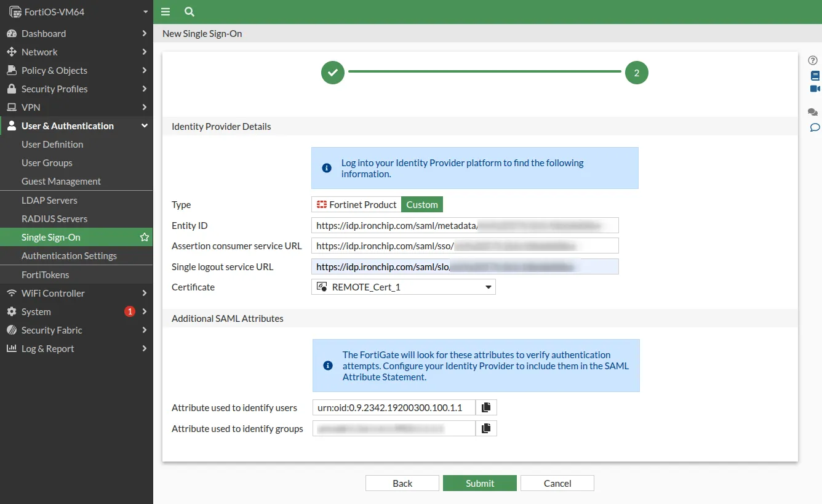Click the System notification badge
822x504 pixels.
[129, 311]
